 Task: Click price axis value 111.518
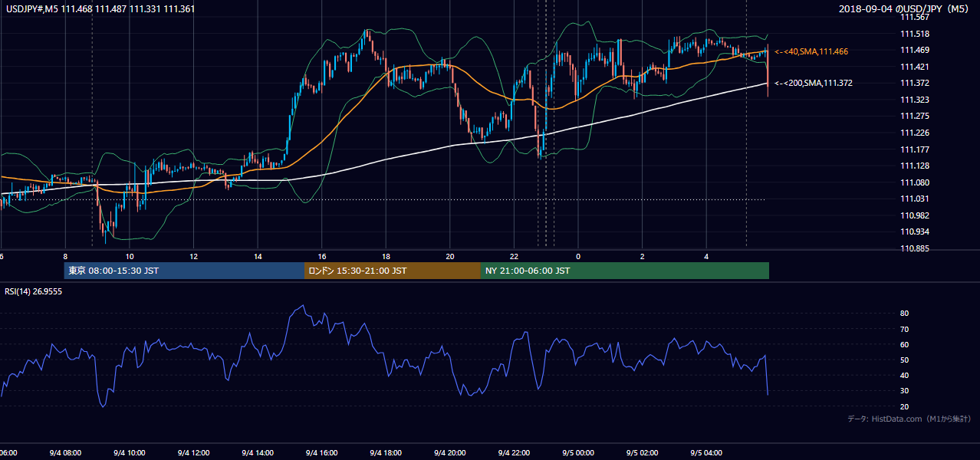[913, 34]
